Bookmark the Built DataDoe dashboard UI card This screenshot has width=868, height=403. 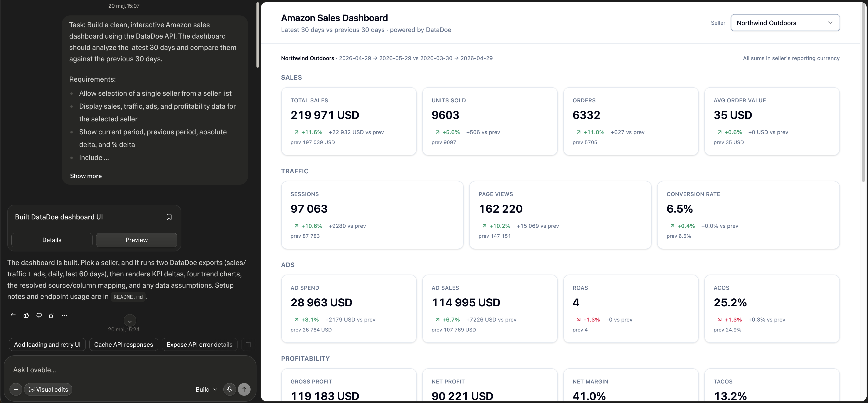click(169, 217)
